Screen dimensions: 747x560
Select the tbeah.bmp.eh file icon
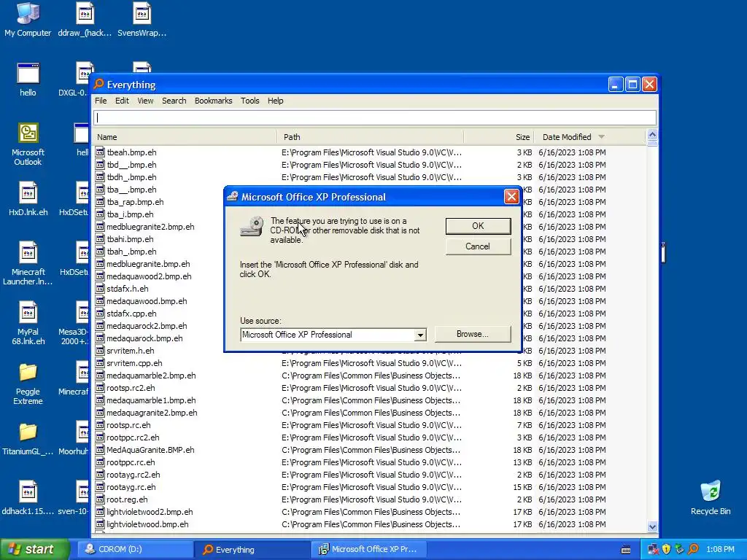tap(100, 152)
